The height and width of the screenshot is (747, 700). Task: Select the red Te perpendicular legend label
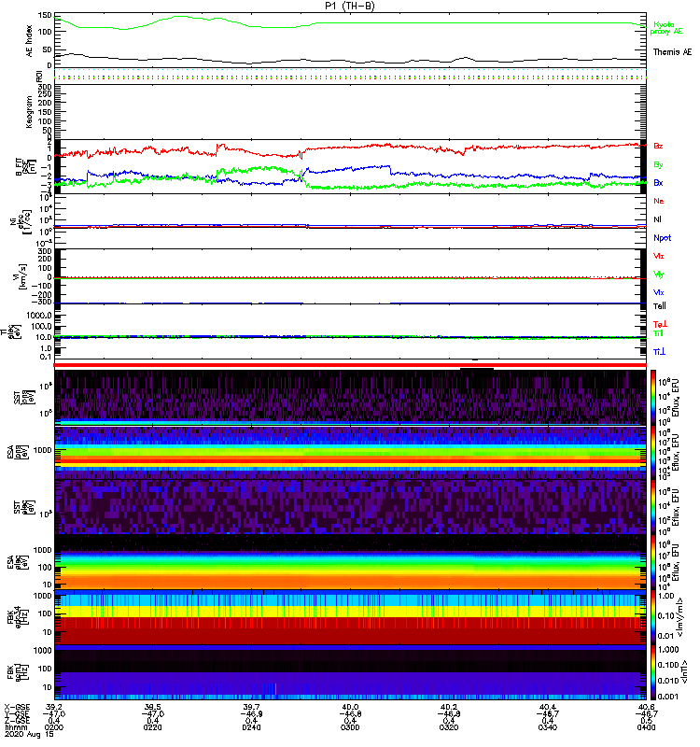[660, 324]
